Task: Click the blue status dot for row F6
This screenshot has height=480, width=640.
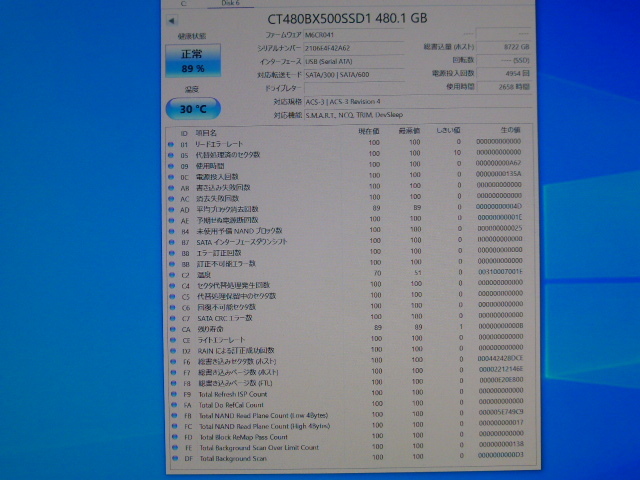Action: (x=173, y=361)
